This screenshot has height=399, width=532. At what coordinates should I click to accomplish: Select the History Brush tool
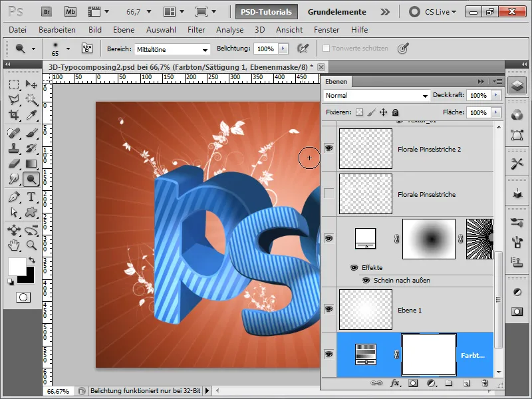31,148
